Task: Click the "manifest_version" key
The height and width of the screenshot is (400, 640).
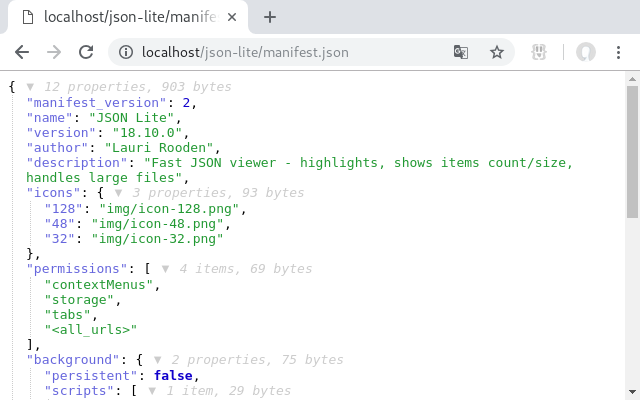Action: 96,102
